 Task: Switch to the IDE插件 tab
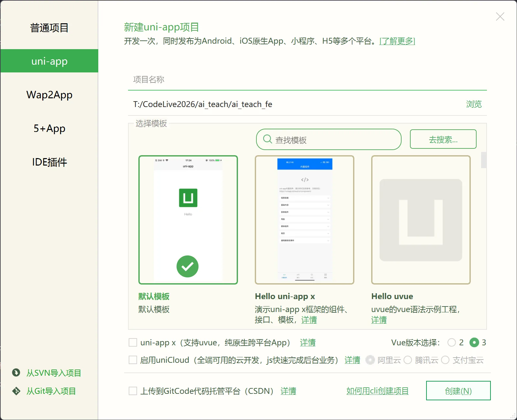(x=49, y=162)
